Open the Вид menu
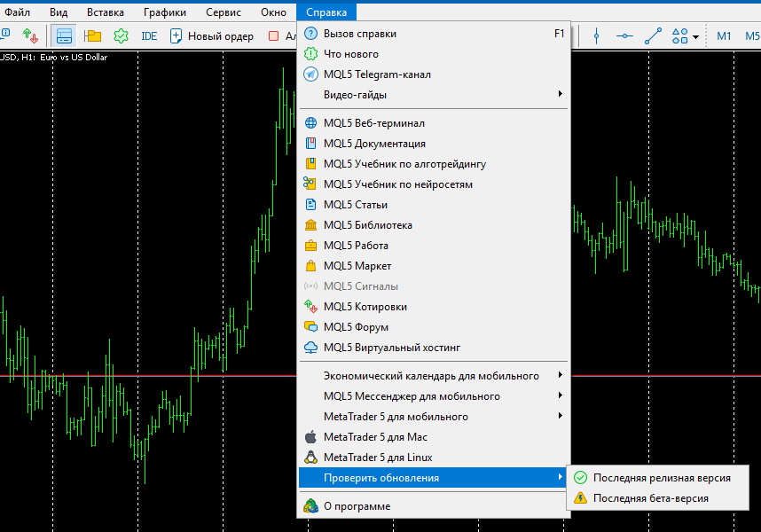This screenshot has height=532, width=761. coord(59,12)
